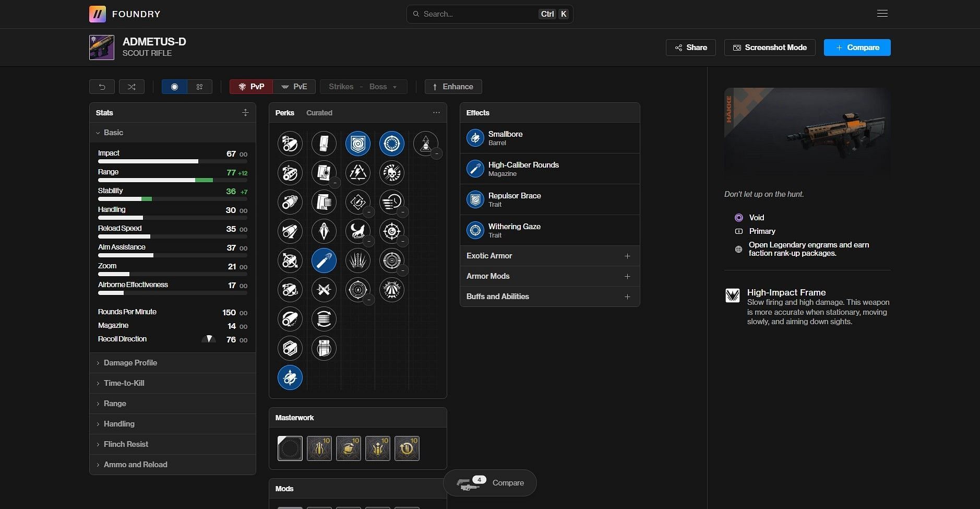Click the blue Compare button
Image resolution: width=980 pixels, height=509 pixels.
(857, 48)
